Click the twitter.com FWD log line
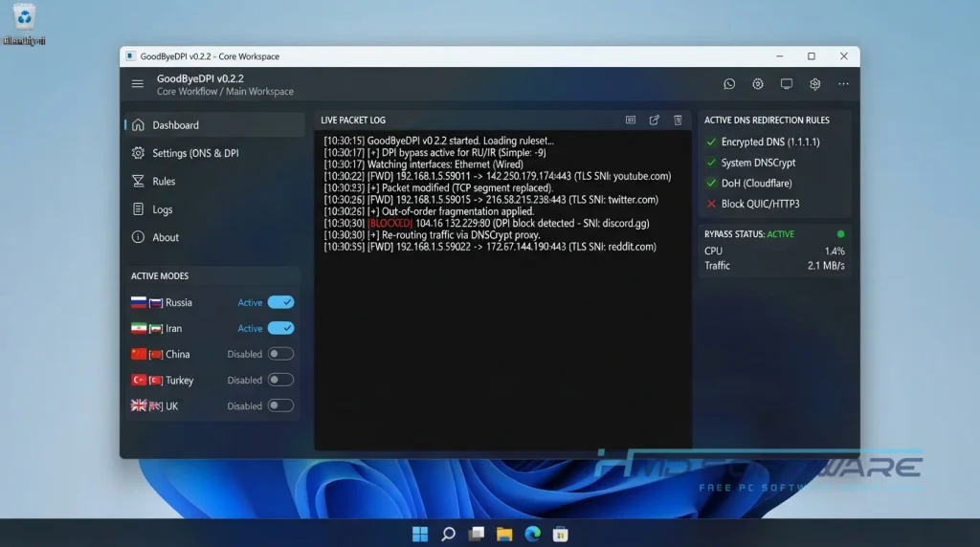This screenshot has width=980, height=547. point(491,200)
